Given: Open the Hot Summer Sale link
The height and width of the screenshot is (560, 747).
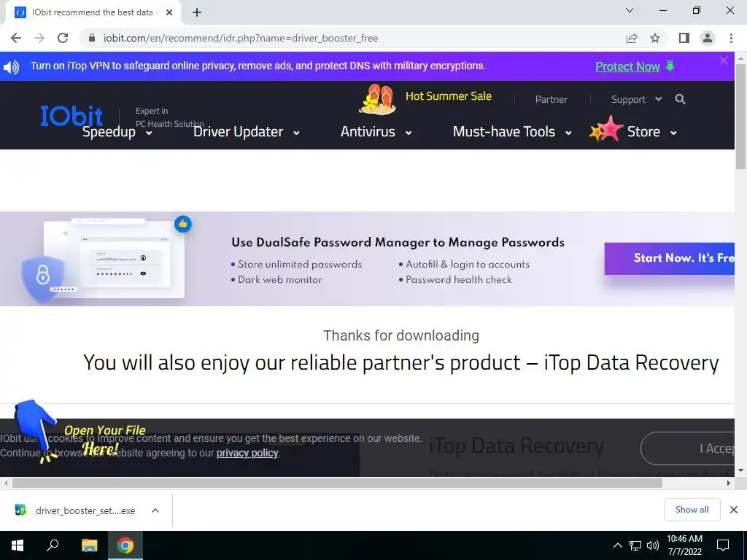Looking at the screenshot, I should pyautogui.click(x=449, y=96).
